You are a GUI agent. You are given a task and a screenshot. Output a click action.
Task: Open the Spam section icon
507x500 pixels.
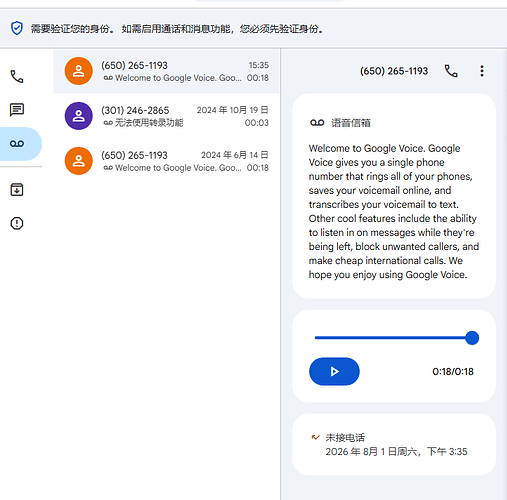click(17, 223)
